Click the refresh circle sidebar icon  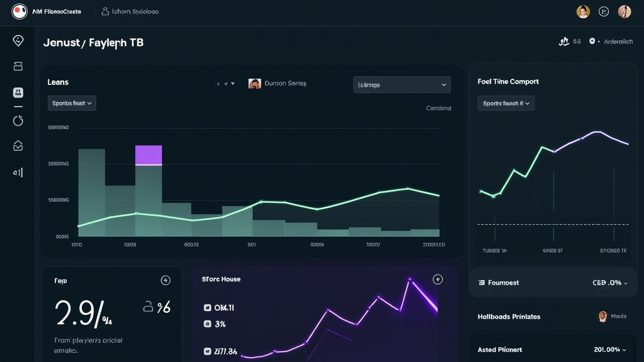(18, 120)
